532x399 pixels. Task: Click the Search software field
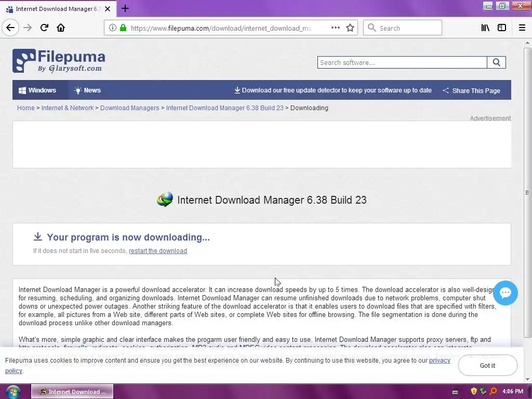pos(402,62)
